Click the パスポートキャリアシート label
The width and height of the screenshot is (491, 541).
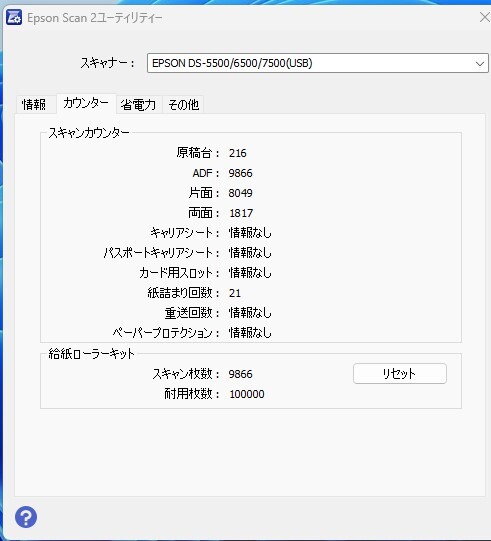pyautogui.click(x=162, y=253)
